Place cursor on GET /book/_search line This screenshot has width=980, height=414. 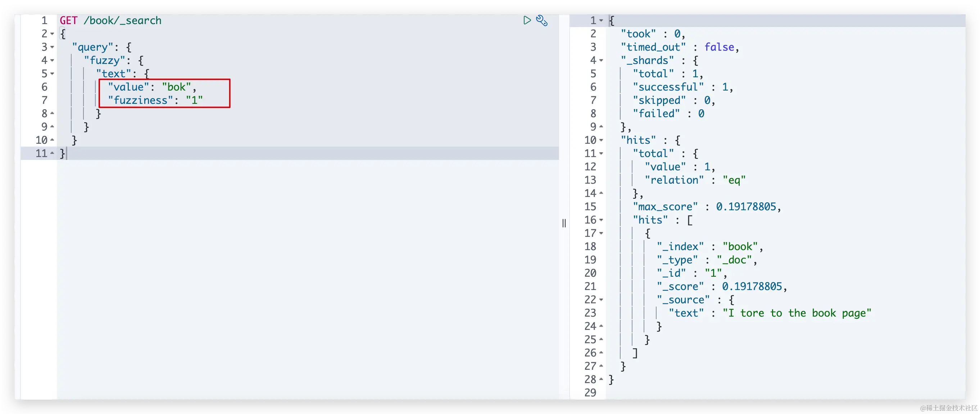(110, 20)
